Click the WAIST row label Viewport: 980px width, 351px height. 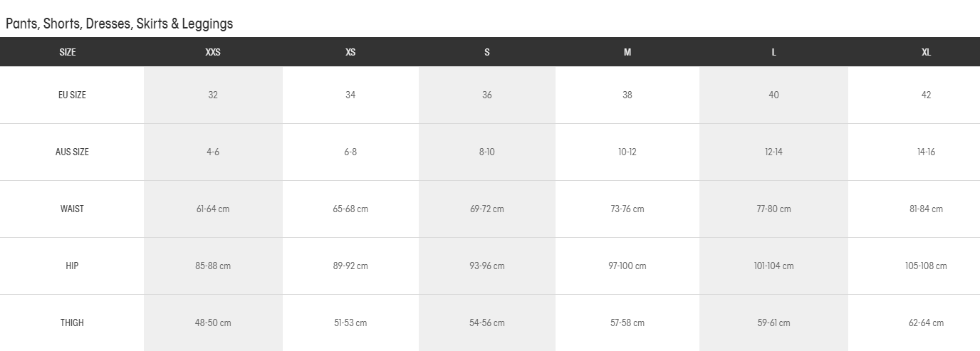click(72, 209)
